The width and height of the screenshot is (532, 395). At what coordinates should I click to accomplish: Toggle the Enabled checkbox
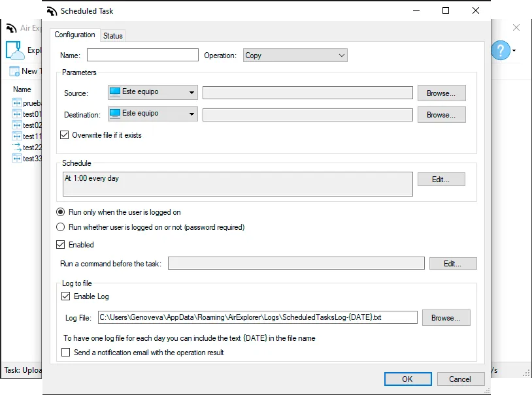point(60,245)
